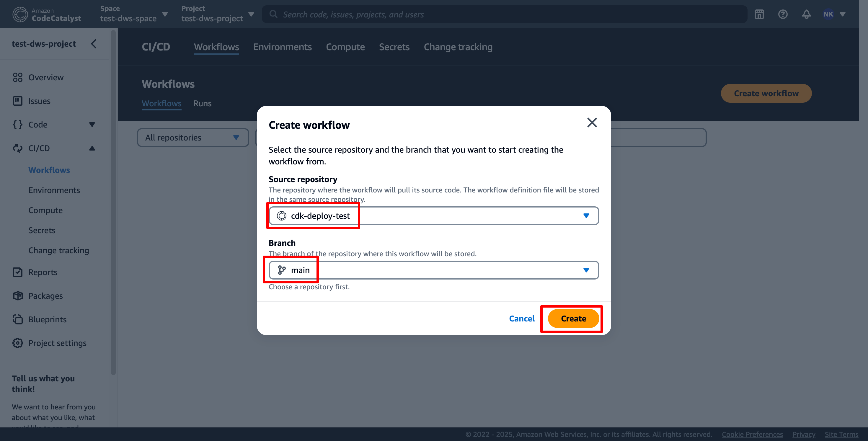Open Secrets in the sidebar

coord(42,231)
